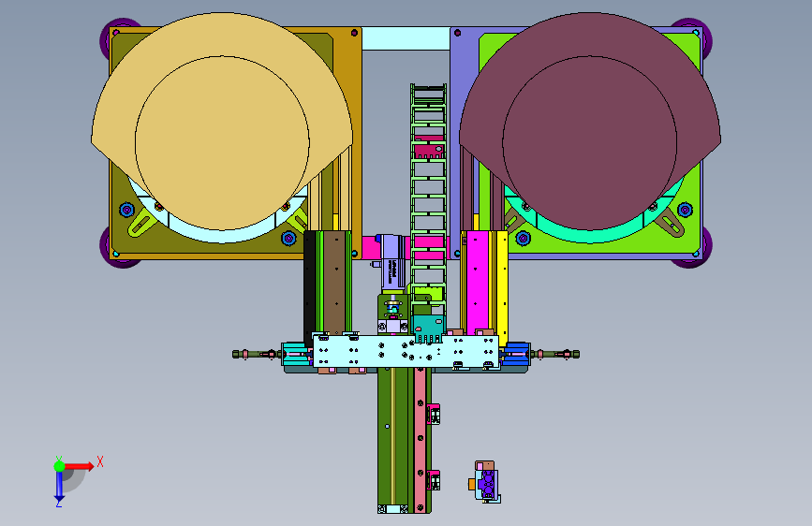Viewport: 812px width, 526px height.
Task: Select the maroon right feeder bowl
Action: point(590,122)
